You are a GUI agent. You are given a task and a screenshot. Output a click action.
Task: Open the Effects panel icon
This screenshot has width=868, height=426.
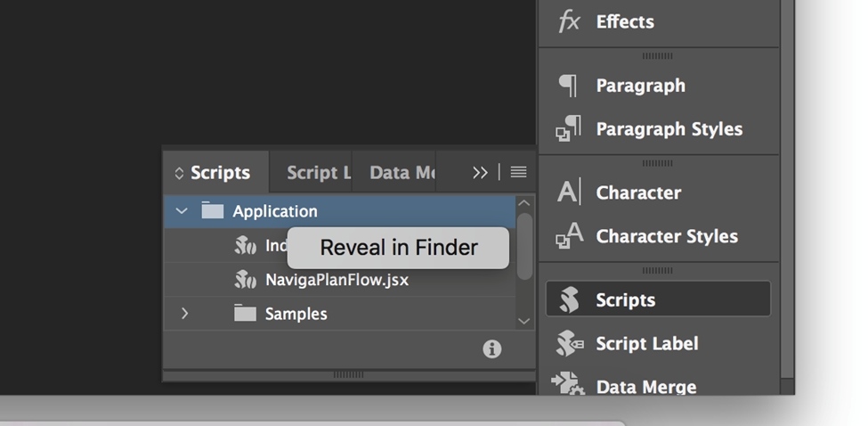pyautogui.click(x=569, y=21)
